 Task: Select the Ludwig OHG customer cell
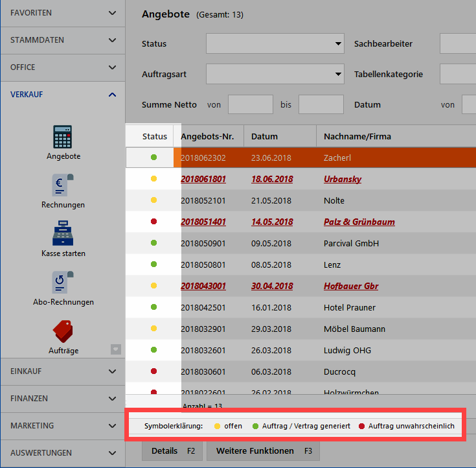coord(347,351)
